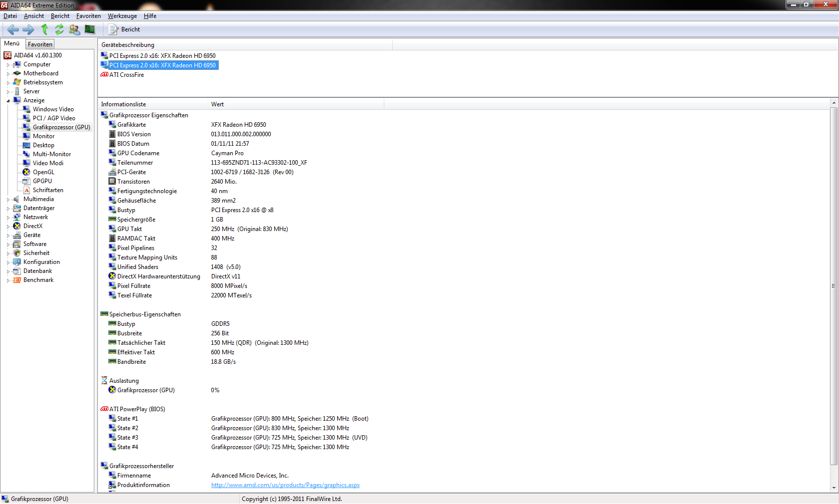Image resolution: width=839 pixels, height=504 pixels.
Task: Click the Bericht report toolbar button
Action: 125,29
